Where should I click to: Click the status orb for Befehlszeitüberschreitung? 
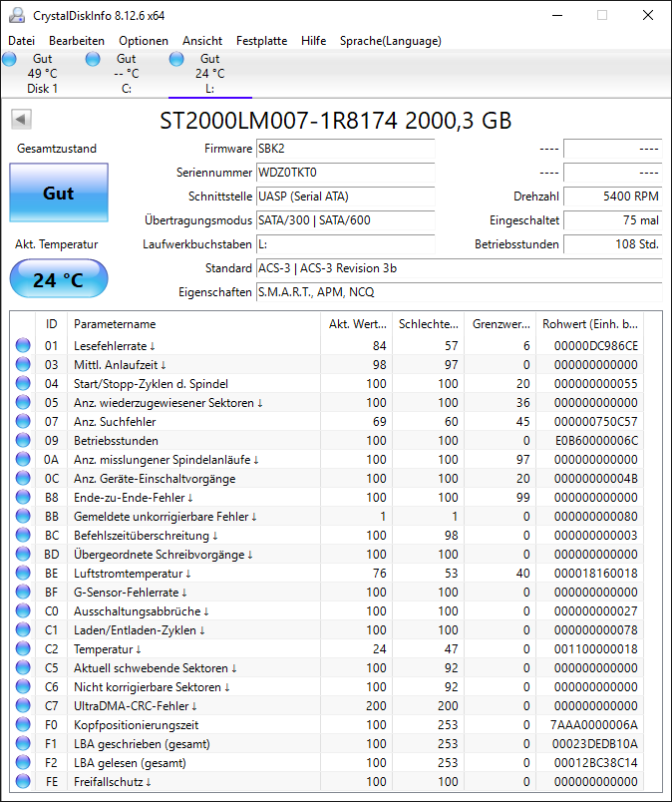tap(23, 535)
